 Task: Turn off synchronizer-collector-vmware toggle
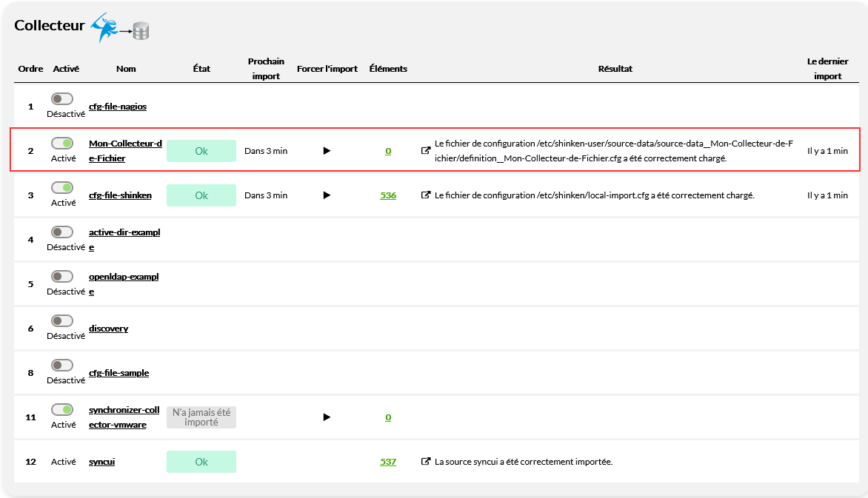62,410
